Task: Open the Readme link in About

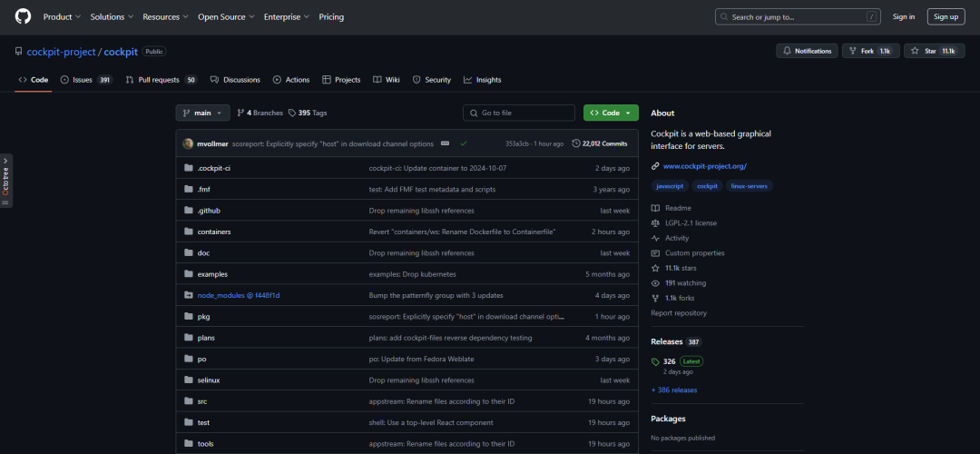Action: (x=671, y=208)
